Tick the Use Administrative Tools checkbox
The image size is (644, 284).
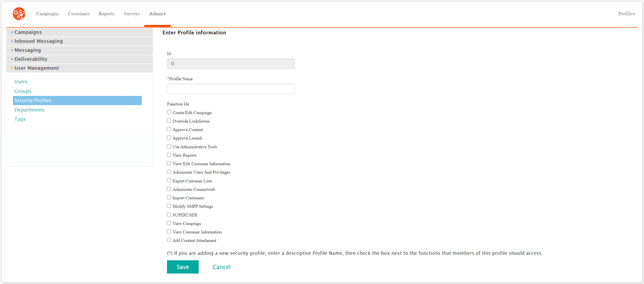point(169,146)
